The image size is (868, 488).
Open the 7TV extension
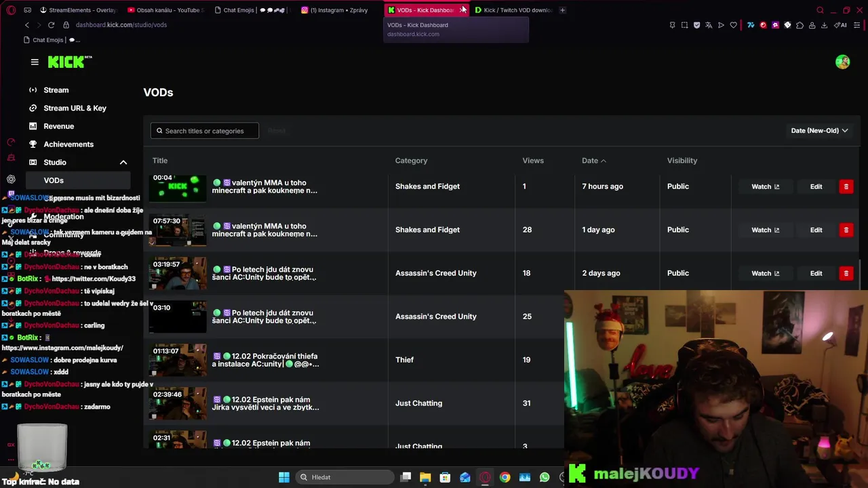751,25
